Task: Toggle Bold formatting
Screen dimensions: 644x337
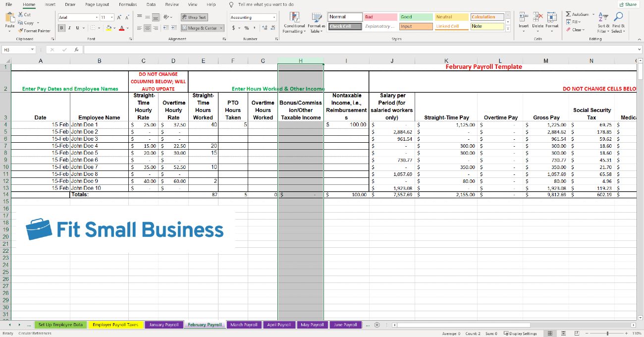Action: (62, 28)
